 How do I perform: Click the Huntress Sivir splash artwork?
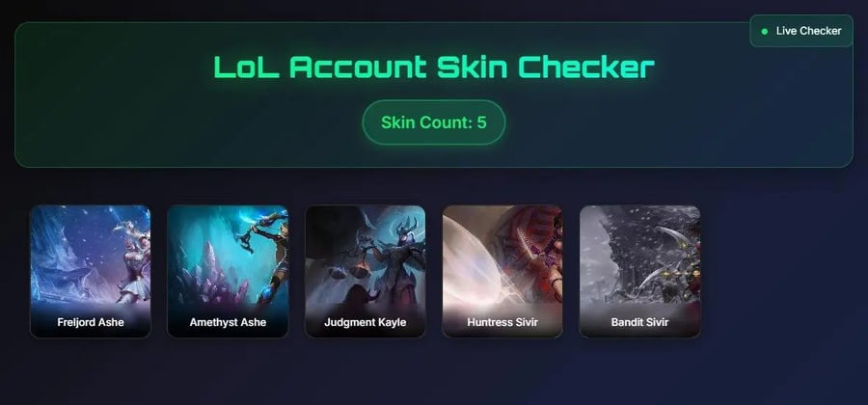click(502, 255)
